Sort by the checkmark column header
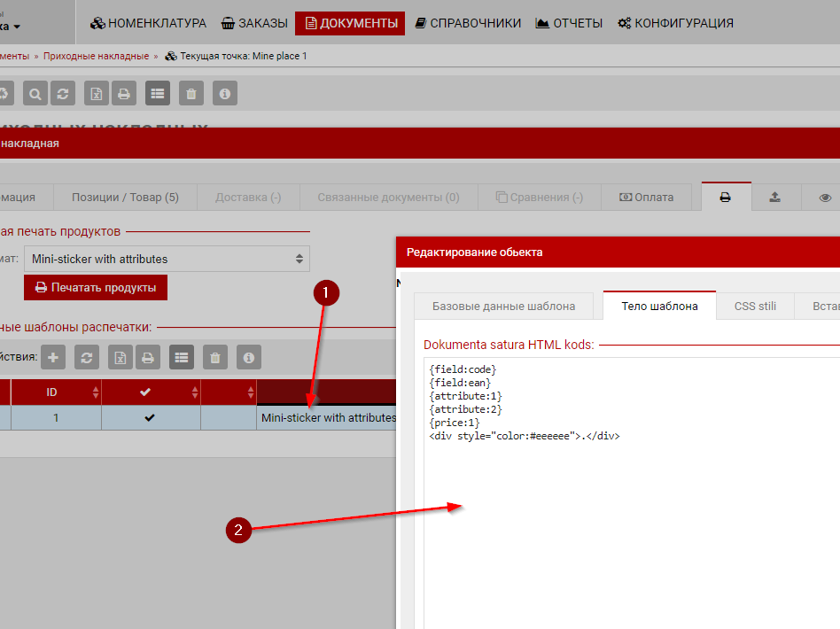Viewport: 840px width, 629px height. 145,392
